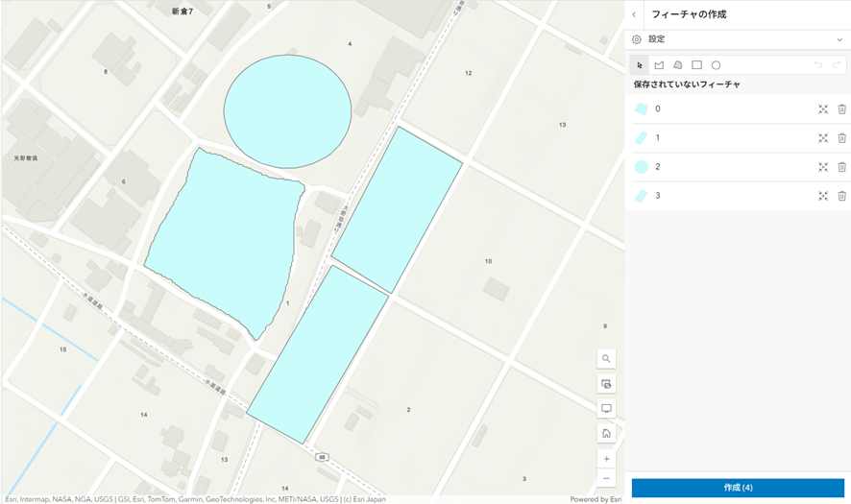Zoom to feature 1
Image resolution: width=851 pixels, height=504 pixels.
823,138
